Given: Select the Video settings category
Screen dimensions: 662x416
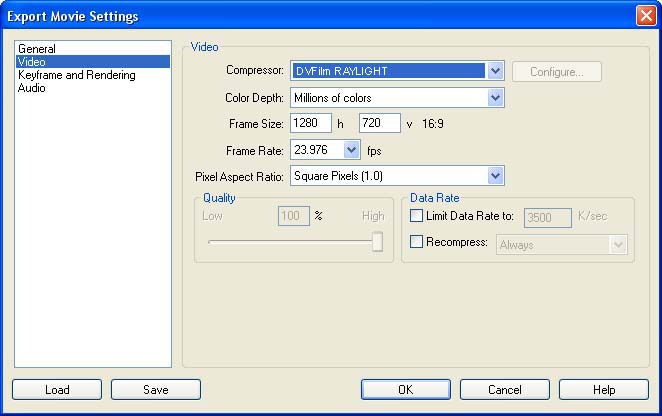Looking at the screenshot, I should click(93, 62).
